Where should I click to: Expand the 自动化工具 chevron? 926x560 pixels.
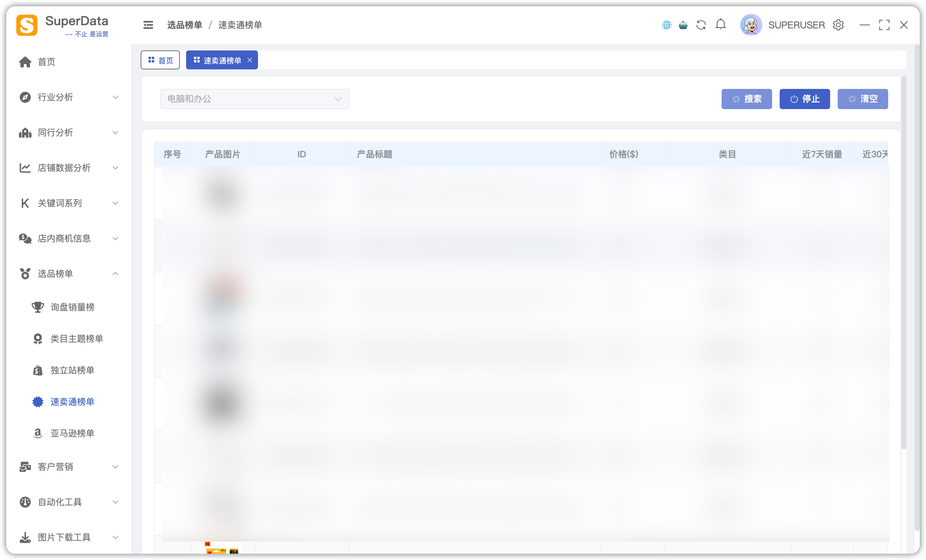[115, 502]
